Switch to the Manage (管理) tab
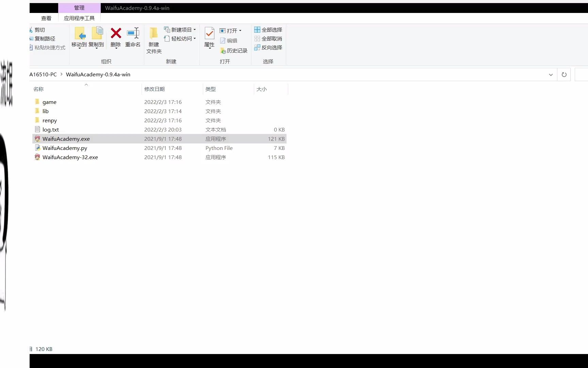Image resolution: width=588 pixels, height=368 pixels. pos(79,8)
